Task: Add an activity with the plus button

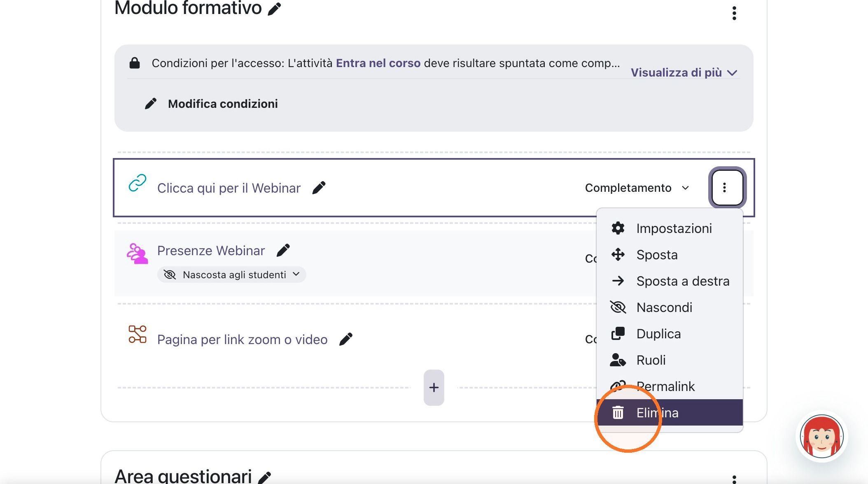Action: point(434,387)
